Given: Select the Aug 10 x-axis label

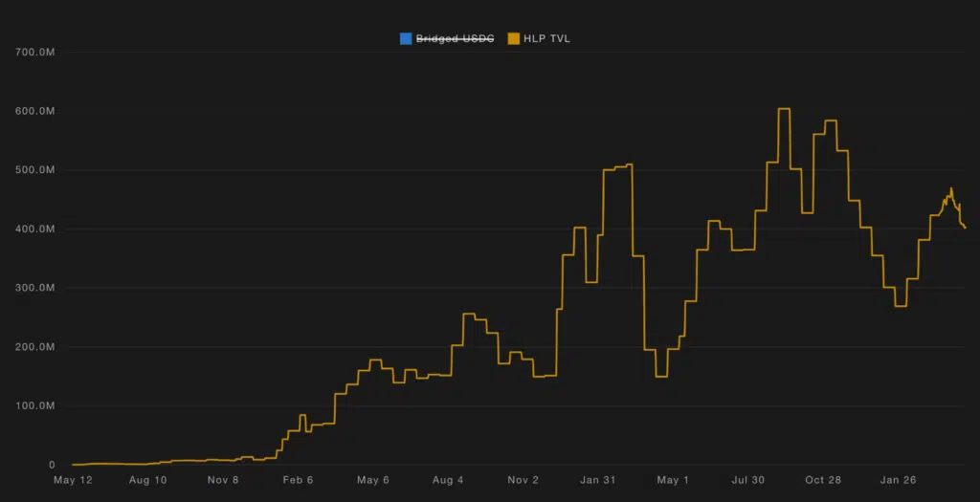Looking at the screenshot, I should [147, 480].
